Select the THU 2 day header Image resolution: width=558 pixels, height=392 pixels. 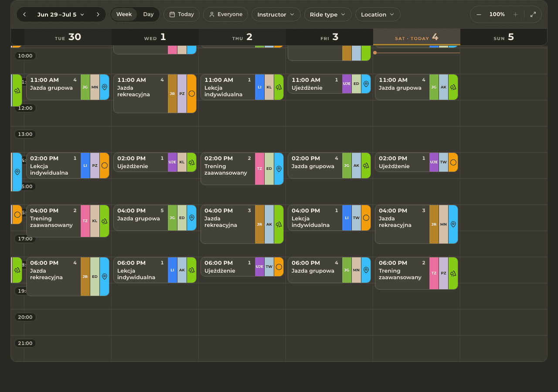pos(242,37)
